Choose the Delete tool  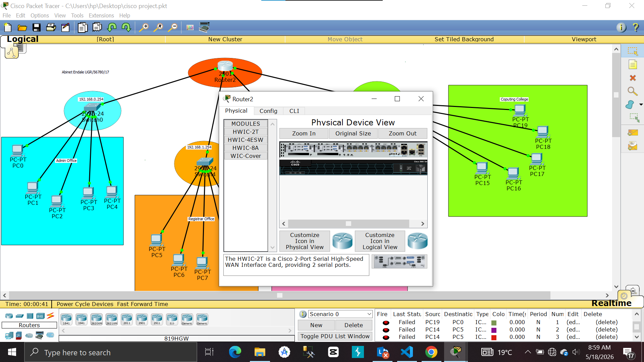pyautogui.click(x=633, y=78)
